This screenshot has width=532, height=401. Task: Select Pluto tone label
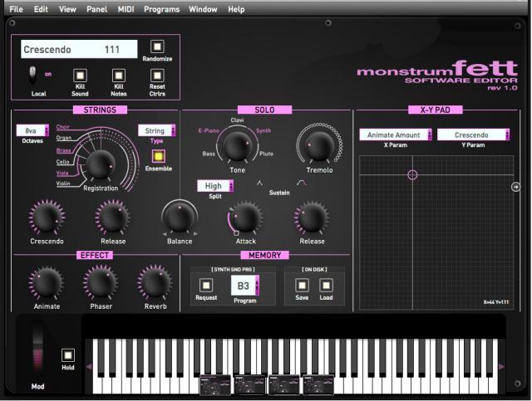click(266, 154)
